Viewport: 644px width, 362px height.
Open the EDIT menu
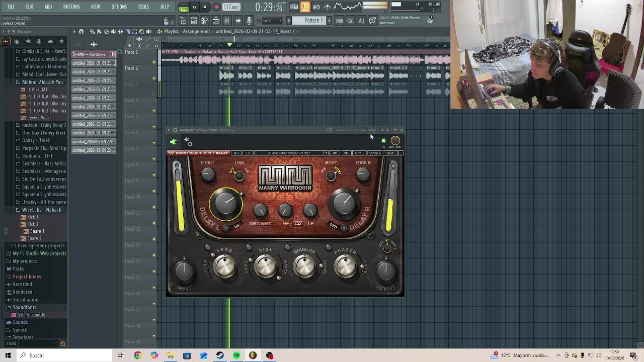click(30, 7)
